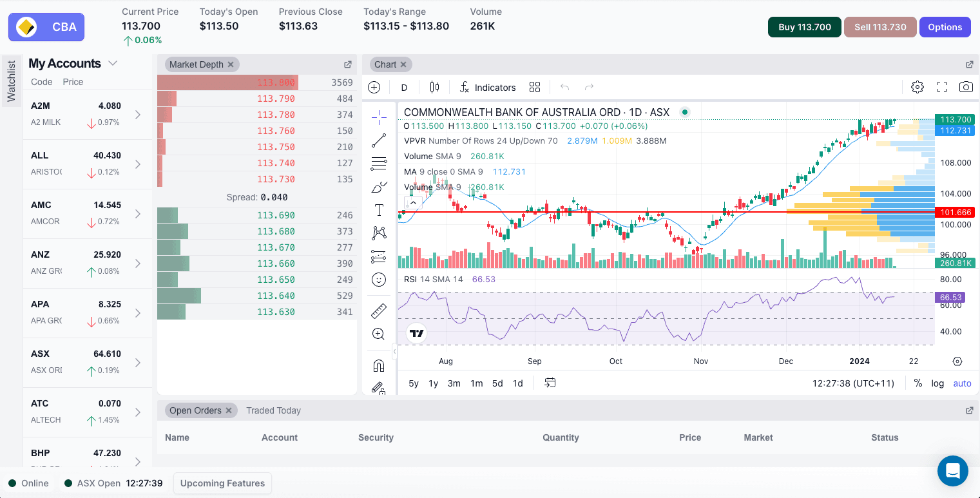The image size is (980, 498).
Task: Switch to the Traded Today tab
Action: coord(273,410)
